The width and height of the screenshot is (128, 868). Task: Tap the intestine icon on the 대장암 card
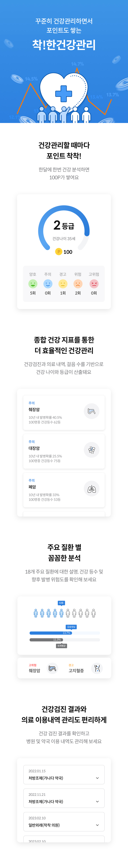pyautogui.click(x=91, y=450)
